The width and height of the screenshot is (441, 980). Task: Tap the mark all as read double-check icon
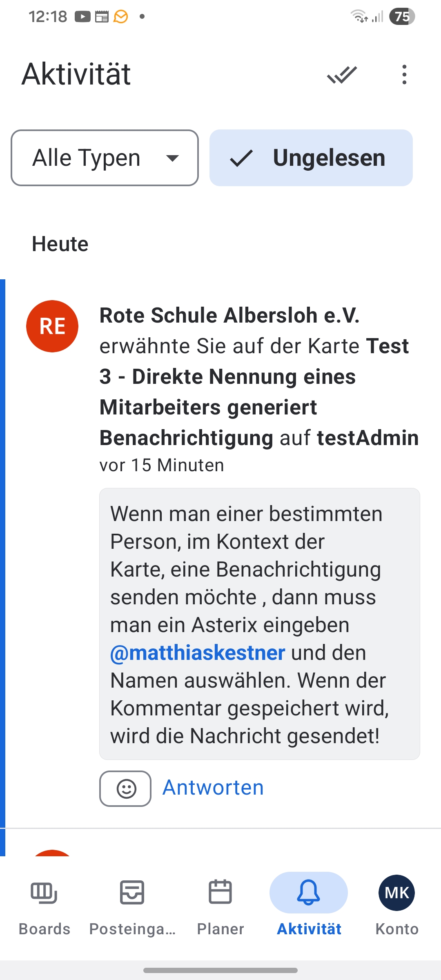click(342, 75)
